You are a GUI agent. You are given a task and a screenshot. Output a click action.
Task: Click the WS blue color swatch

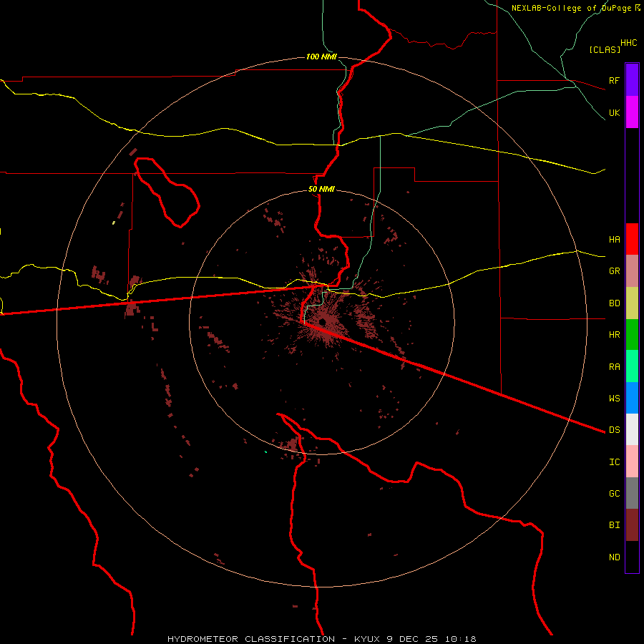click(x=632, y=398)
